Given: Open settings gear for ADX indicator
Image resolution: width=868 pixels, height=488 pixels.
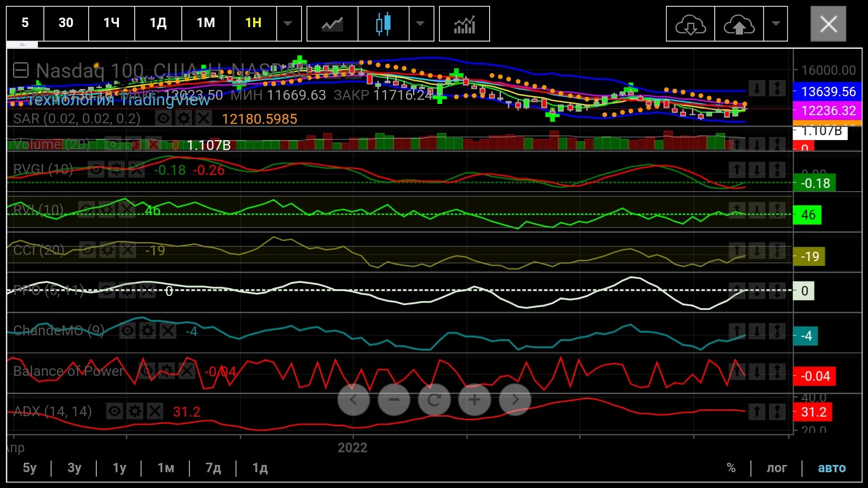Looking at the screenshot, I should (135, 411).
